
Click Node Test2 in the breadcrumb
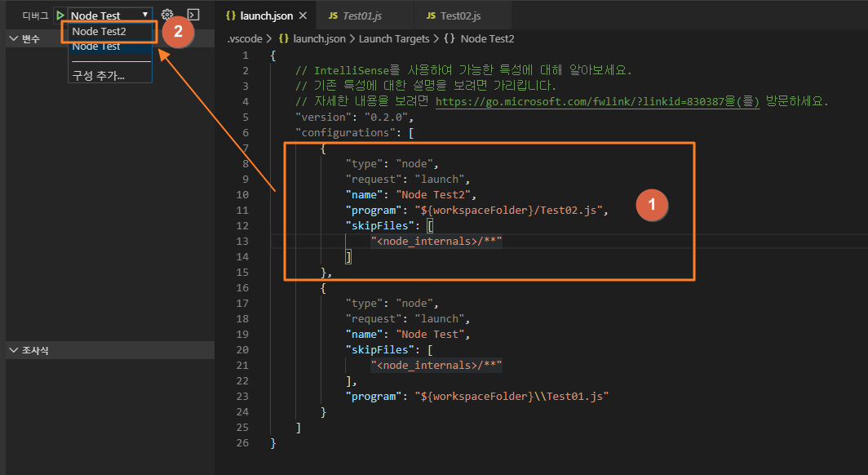tap(487, 38)
